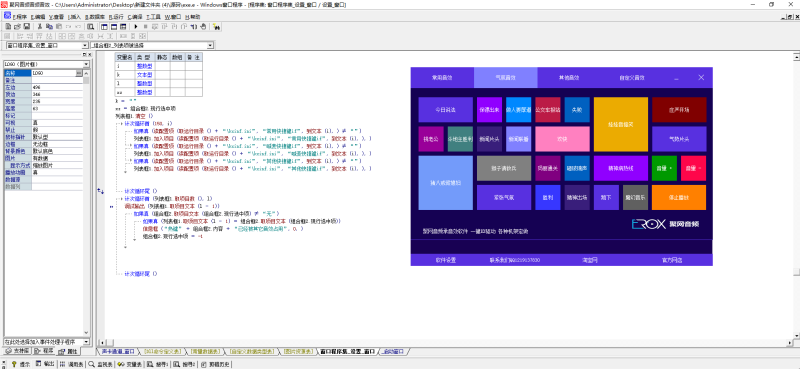Click the third window layout toggle icon
The height and width of the screenshot is (369, 800).
click(123, 27)
